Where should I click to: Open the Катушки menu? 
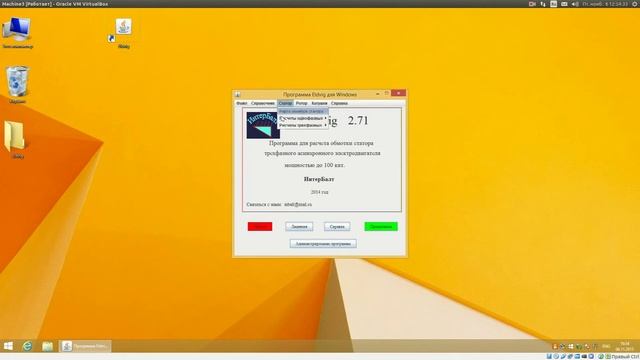[x=319, y=103]
